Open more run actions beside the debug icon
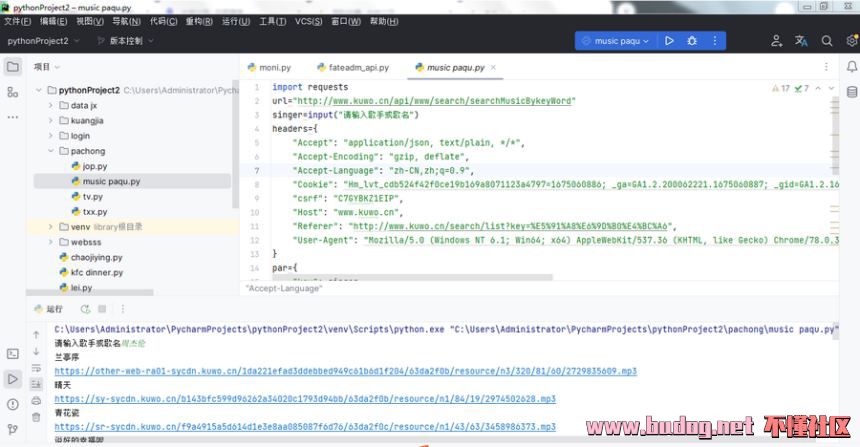Image resolution: width=860 pixels, height=447 pixels. point(715,41)
